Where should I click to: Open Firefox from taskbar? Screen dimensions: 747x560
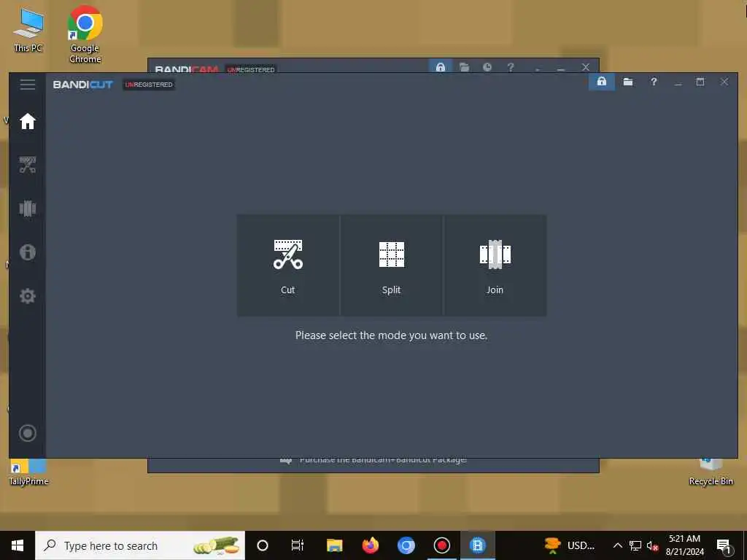370,545
